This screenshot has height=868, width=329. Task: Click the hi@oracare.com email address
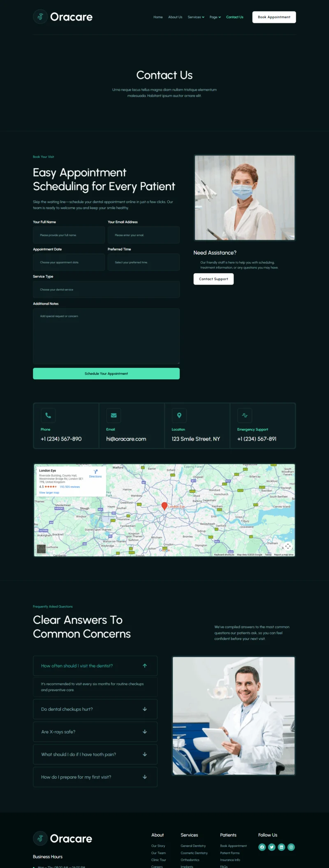(126, 439)
